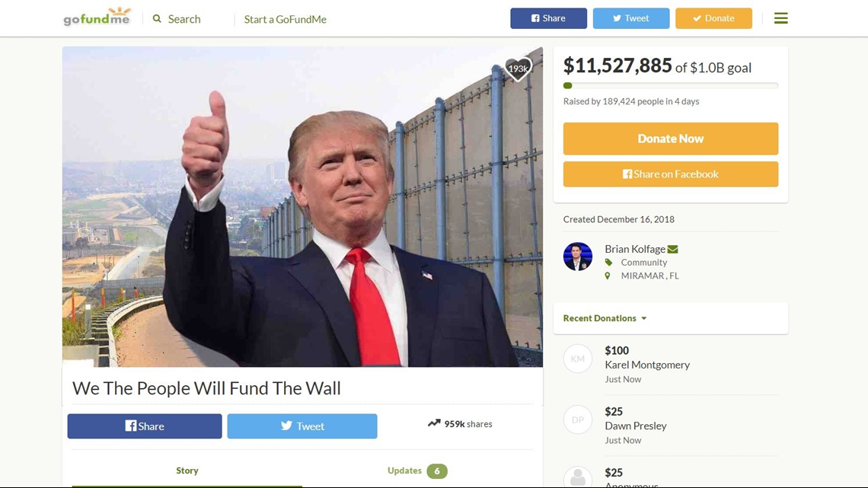Click Share on Facebook button
Screen dimensions: 868x488
click(670, 174)
